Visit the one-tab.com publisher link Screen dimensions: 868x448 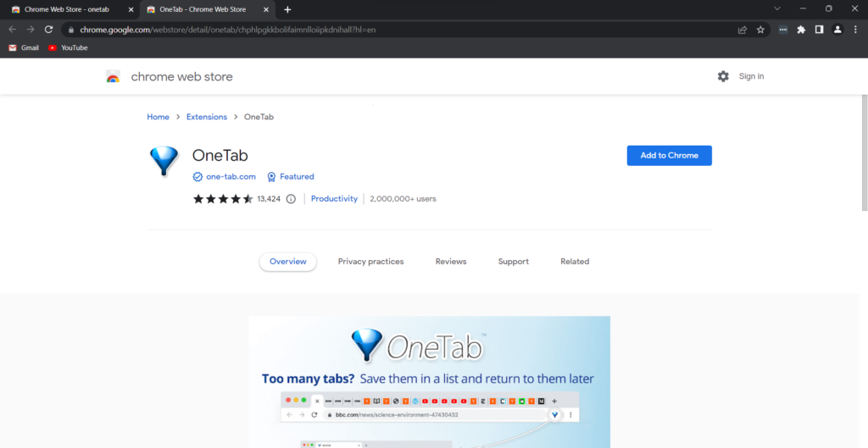pos(231,176)
